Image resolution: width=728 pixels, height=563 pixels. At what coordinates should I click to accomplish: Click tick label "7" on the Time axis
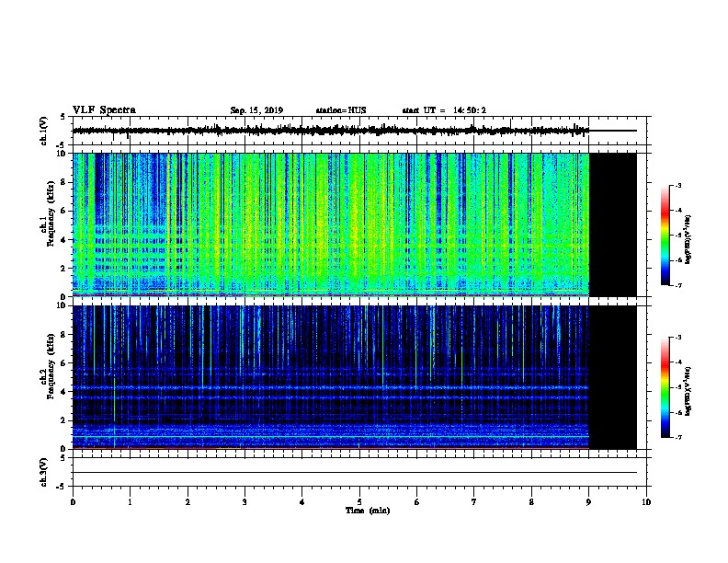tap(474, 502)
